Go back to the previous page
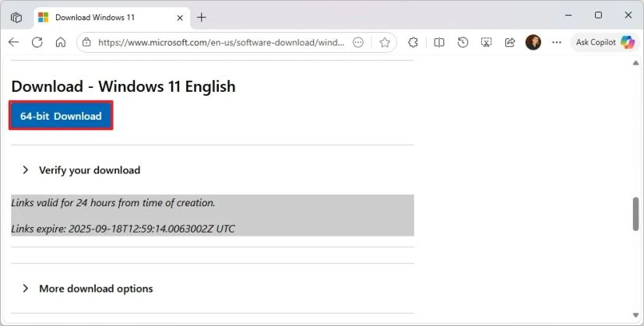 [x=13, y=43]
